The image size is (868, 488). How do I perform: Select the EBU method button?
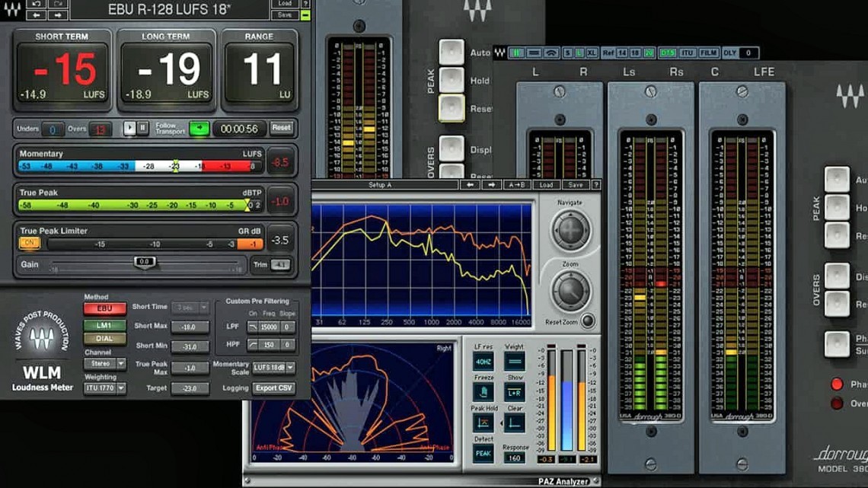pyautogui.click(x=104, y=309)
